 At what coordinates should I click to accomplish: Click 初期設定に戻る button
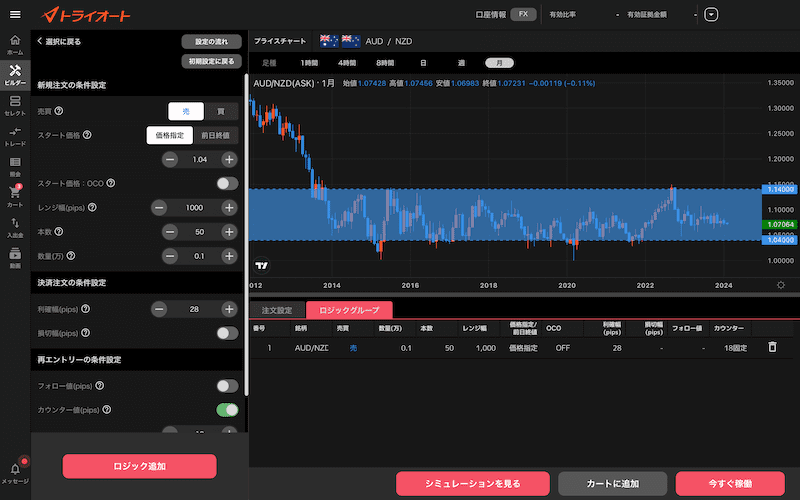click(212, 61)
